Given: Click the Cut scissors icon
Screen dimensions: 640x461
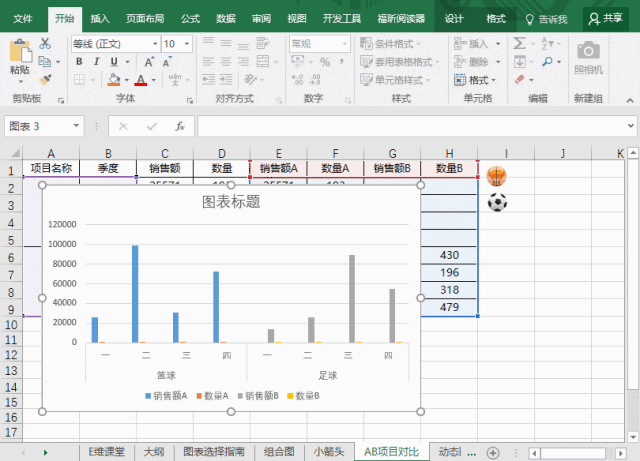Looking at the screenshot, I should click(x=45, y=44).
